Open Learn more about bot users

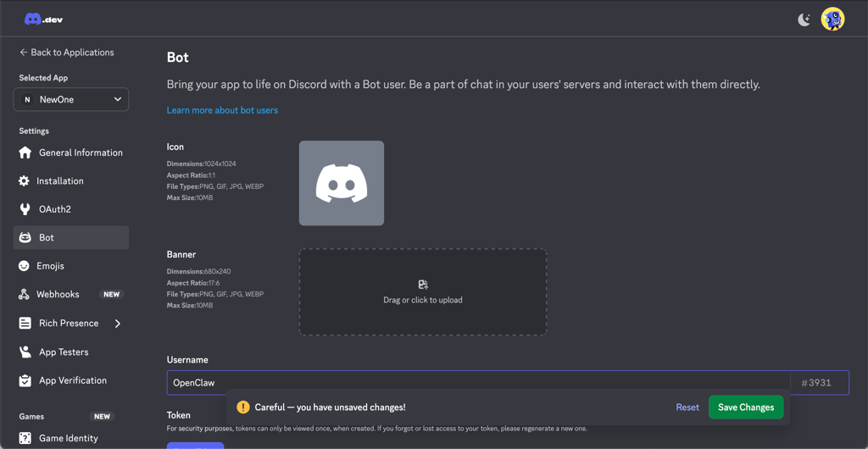222,110
